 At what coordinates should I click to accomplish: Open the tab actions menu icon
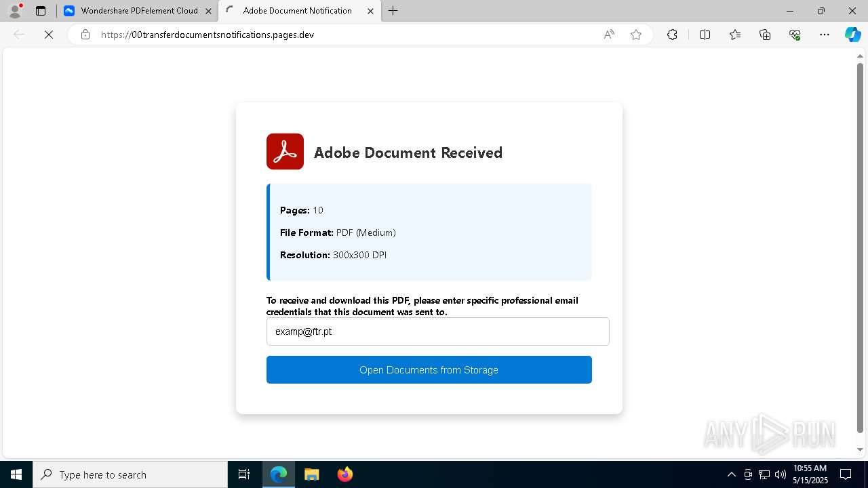41,11
